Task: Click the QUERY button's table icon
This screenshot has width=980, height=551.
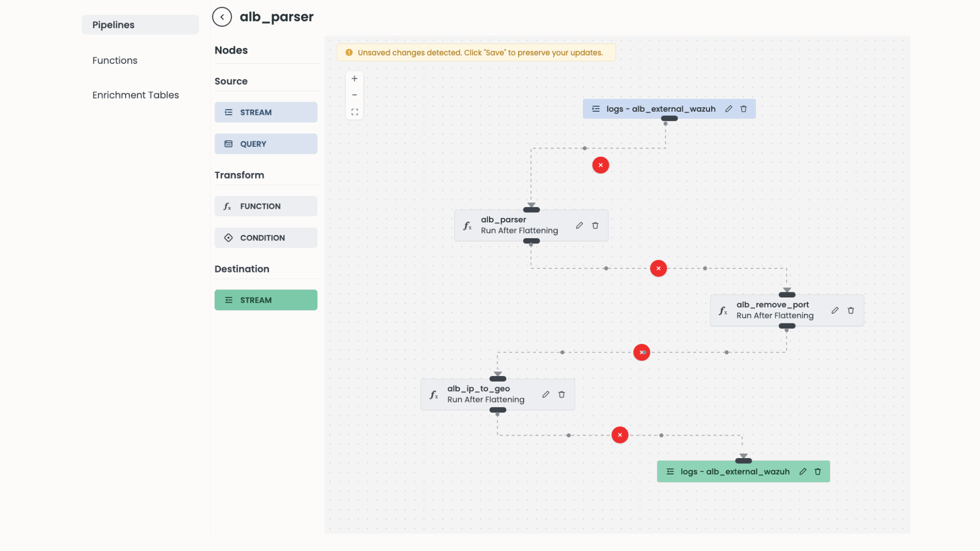Action: 229,144
